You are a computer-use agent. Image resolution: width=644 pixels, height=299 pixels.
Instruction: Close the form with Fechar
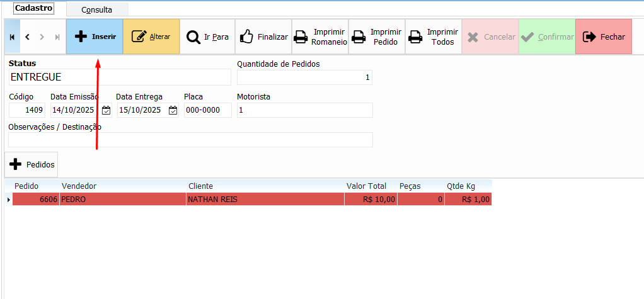point(603,37)
